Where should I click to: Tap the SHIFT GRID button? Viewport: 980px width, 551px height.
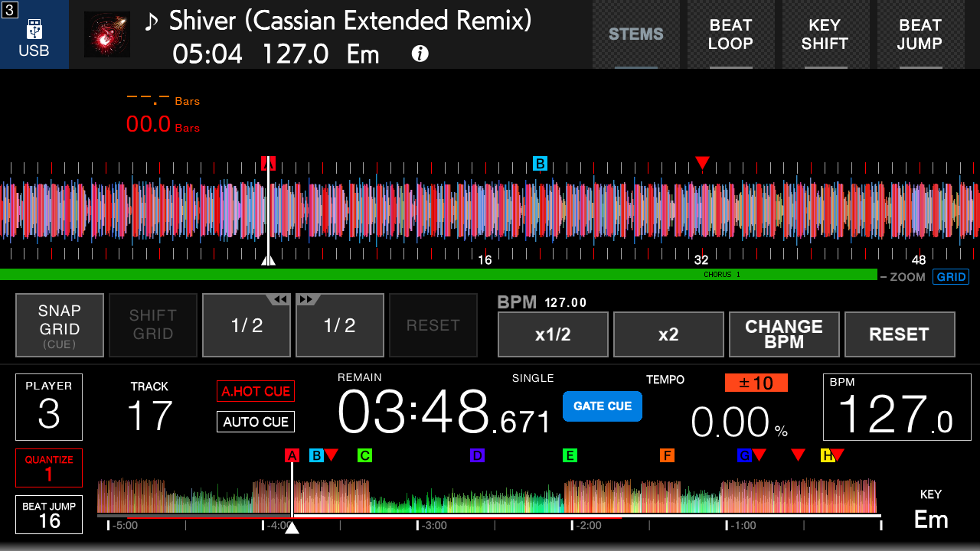153,325
